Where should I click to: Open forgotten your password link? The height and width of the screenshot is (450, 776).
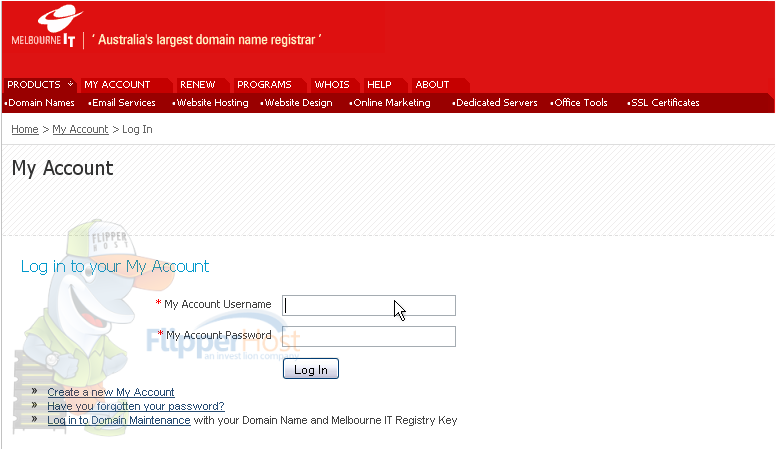[136, 406]
